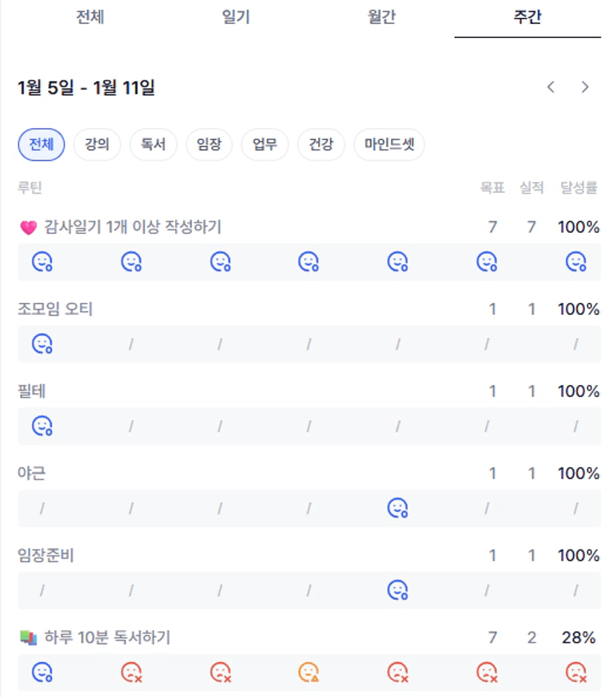The image size is (616, 697).
Task: Go to previous week with left chevron
Action: coord(551,87)
